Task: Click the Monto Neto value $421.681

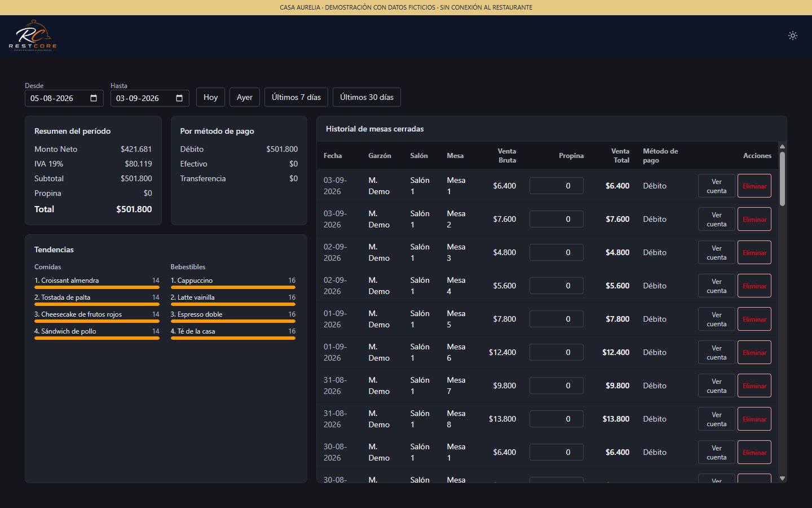Action: pyautogui.click(x=136, y=149)
